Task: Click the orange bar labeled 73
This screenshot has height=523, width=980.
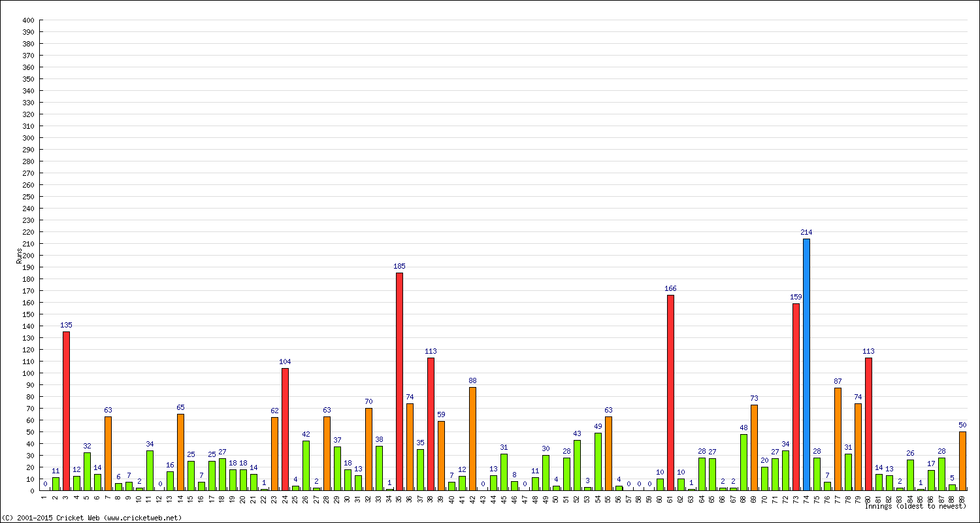Action: pyautogui.click(x=754, y=448)
